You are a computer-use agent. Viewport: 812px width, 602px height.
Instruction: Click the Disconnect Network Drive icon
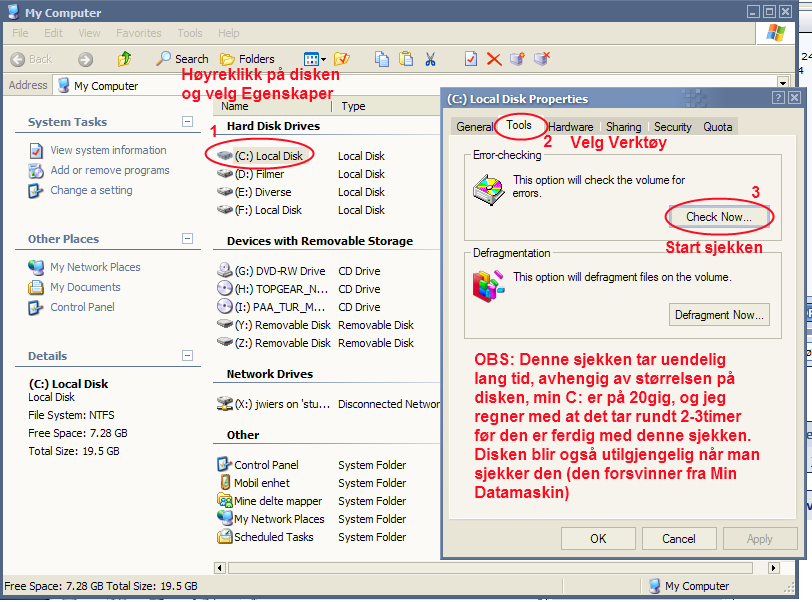[542, 59]
